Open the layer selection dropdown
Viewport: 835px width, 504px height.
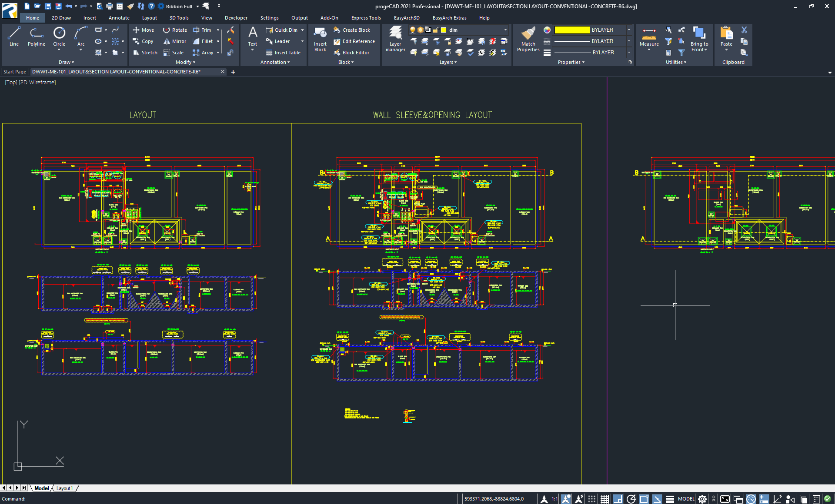tap(505, 30)
